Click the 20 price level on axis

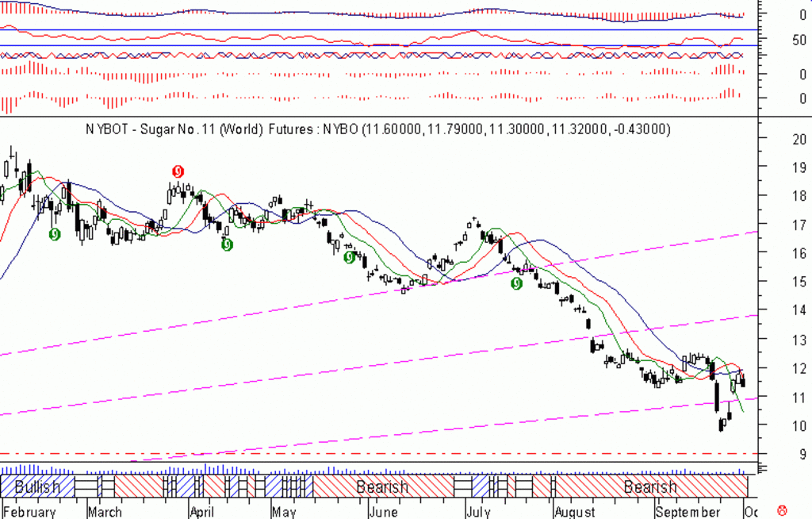799,139
